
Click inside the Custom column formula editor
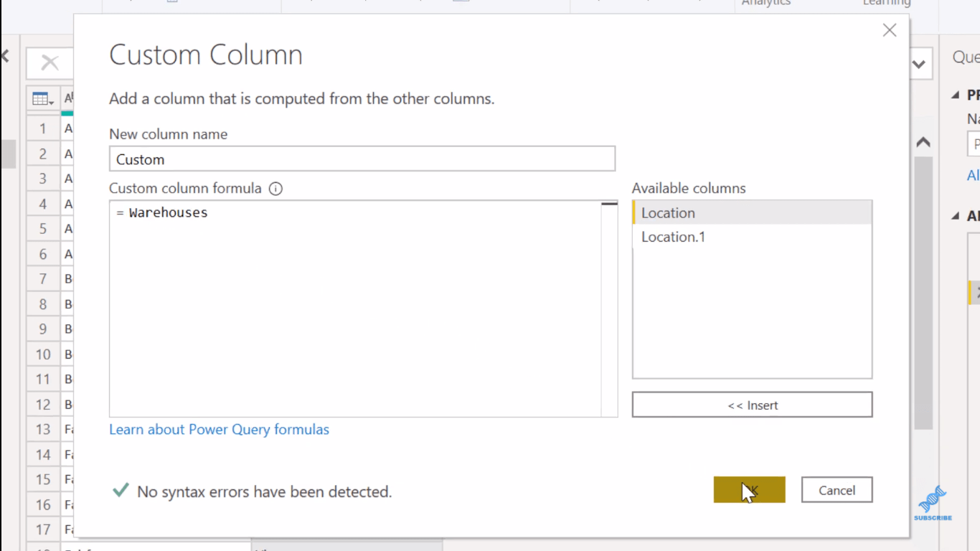pyautogui.click(x=356, y=309)
